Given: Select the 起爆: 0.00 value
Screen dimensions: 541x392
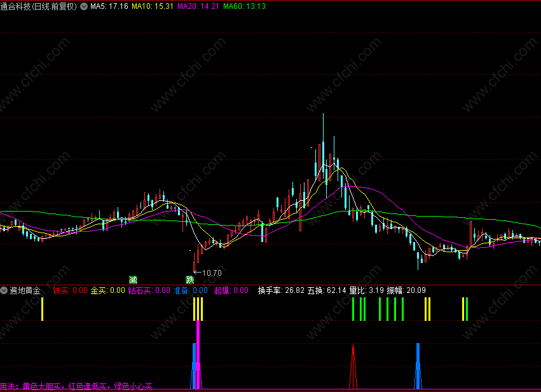Looking at the screenshot, I should [x=231, y=290].
